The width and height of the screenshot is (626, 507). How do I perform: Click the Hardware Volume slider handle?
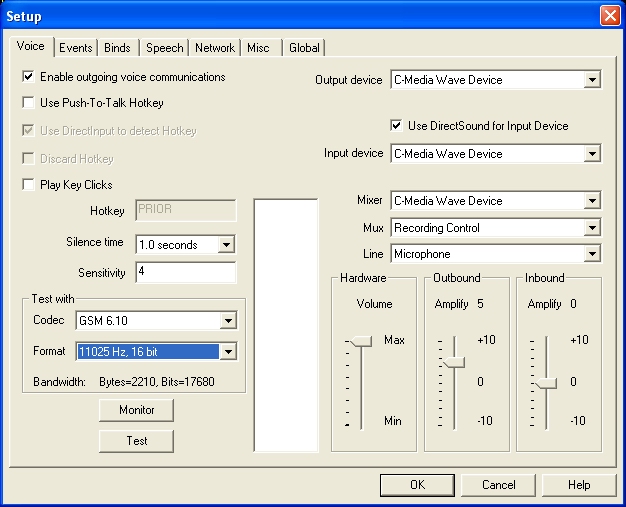(360, 342)
